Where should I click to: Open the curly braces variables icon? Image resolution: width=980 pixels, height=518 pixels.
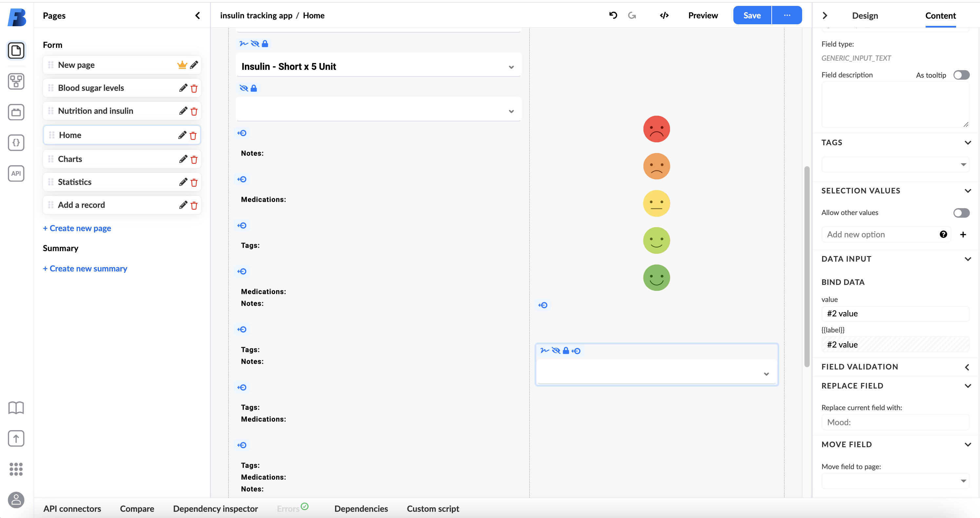pyautogui.click(x=16, y=142)
